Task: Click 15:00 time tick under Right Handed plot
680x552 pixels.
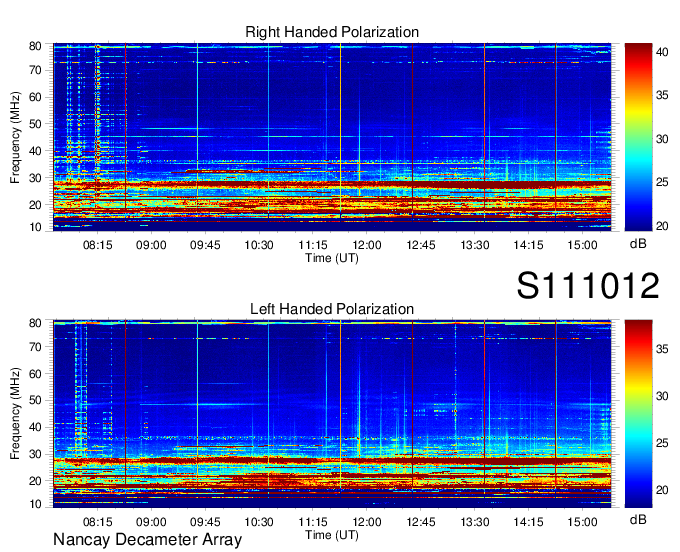Action: click(x=582, y=245)
